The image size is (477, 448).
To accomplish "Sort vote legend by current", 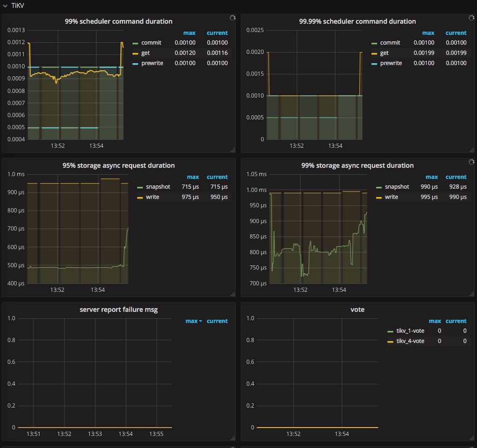I will pyautogui.click(x=456, y=321).
